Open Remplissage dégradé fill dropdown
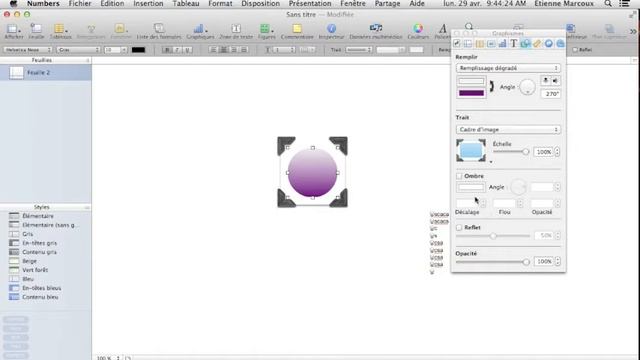Image resolution: width=640 pixels, height=360 pixels. click(x=508, y=68)
